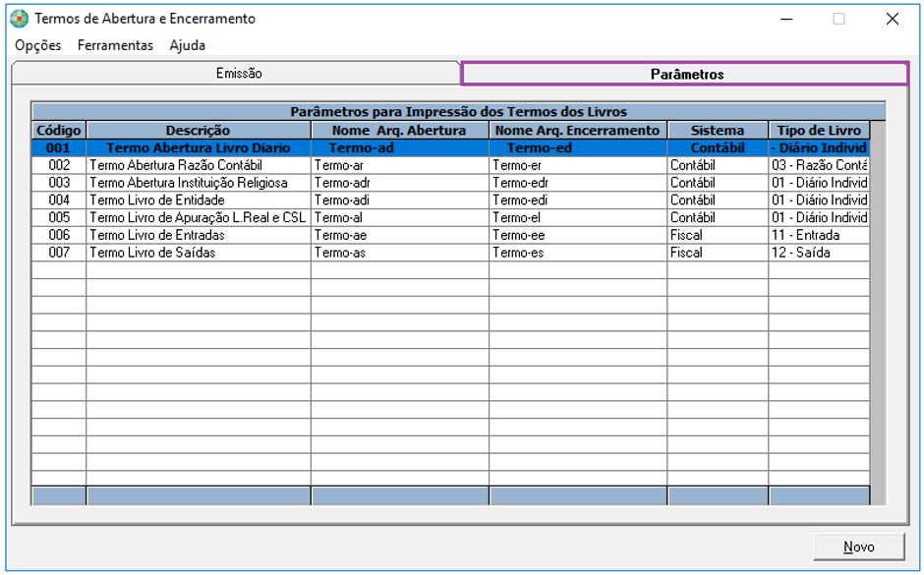
Task: Switch to the Emissão tab
Action: pos(238,74)
